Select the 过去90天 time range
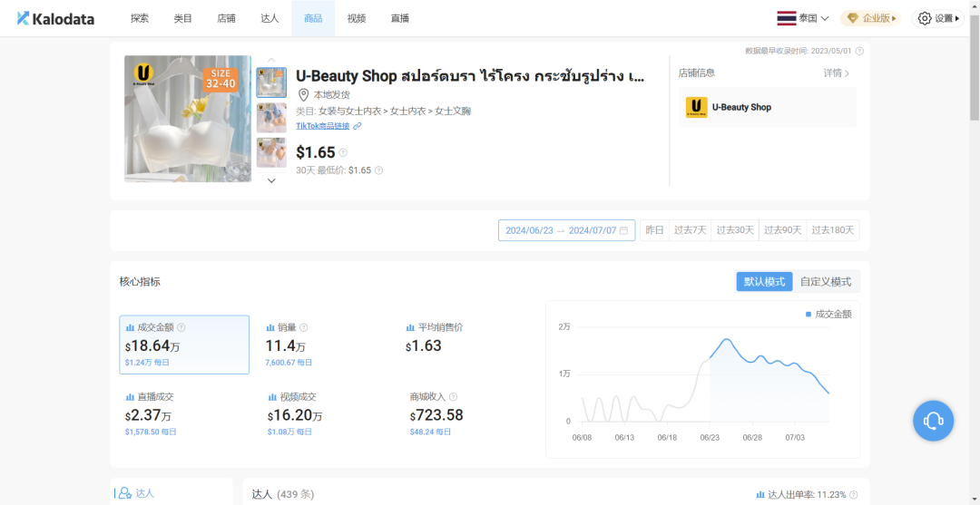The height and width of the screenshot is (505, 980). pyautogui.click(x=782, y=230)
